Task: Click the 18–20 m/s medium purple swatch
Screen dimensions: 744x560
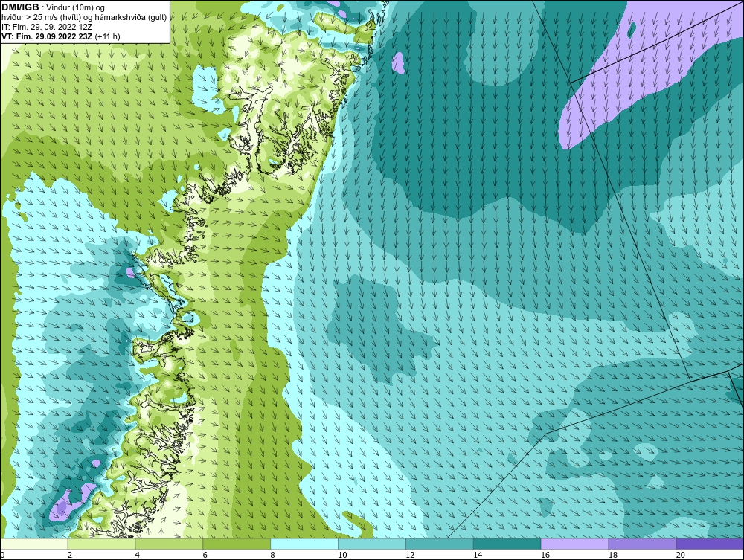Action: (643, 544)
